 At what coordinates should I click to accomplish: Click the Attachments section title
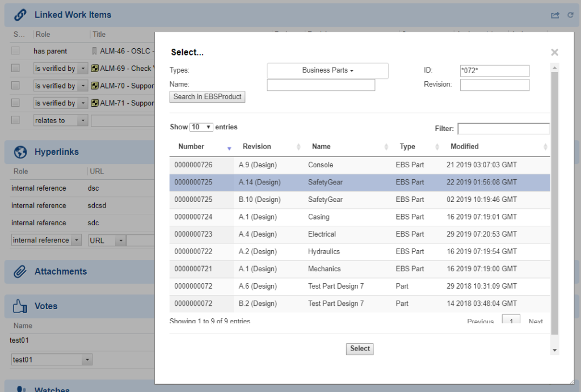61,272
